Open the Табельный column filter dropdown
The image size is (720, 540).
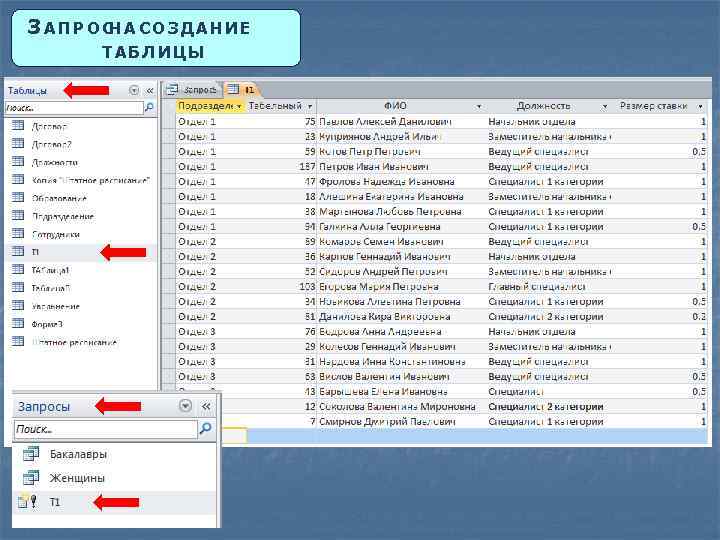(x=310, y=107)
